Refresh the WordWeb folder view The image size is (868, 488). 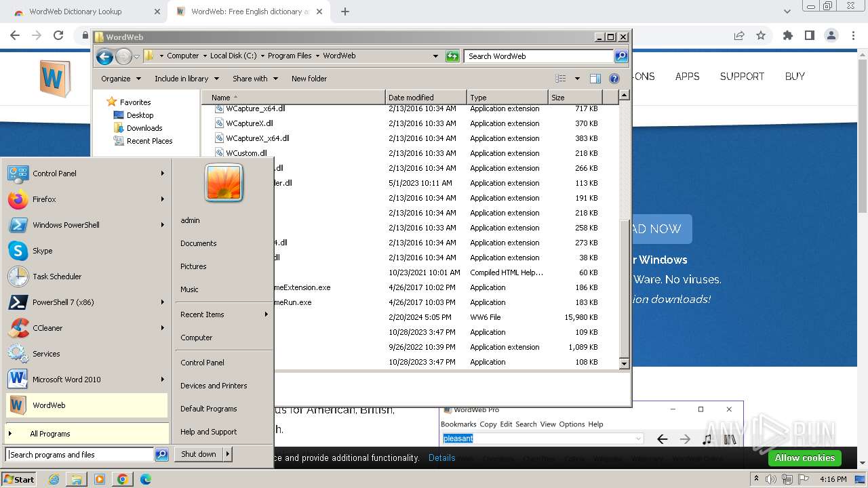(x=452, y=56)
